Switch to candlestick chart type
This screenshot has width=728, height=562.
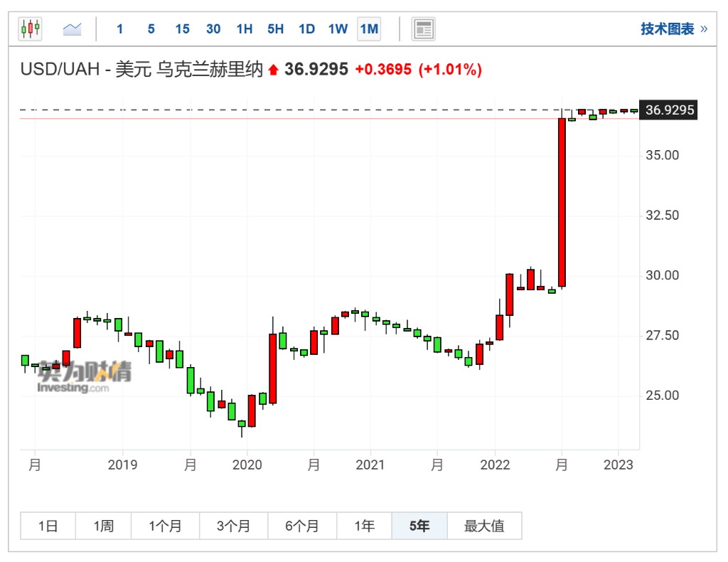click(x=30, y=28)
